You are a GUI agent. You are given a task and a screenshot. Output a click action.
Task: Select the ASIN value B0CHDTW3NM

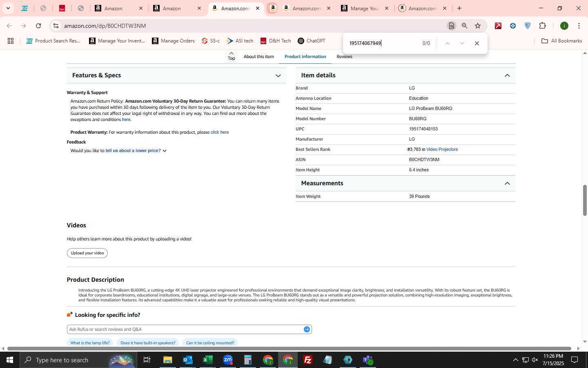[x=424, y=160]
